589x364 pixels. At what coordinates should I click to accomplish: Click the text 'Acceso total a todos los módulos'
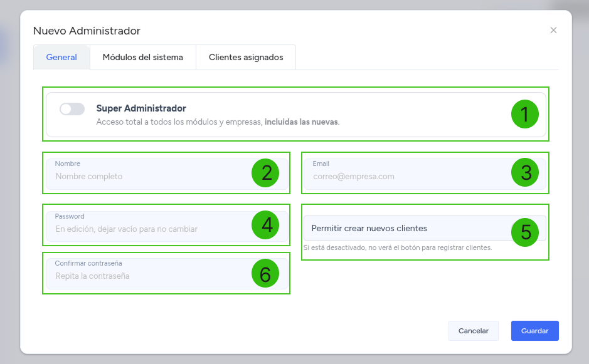(157, 122)
